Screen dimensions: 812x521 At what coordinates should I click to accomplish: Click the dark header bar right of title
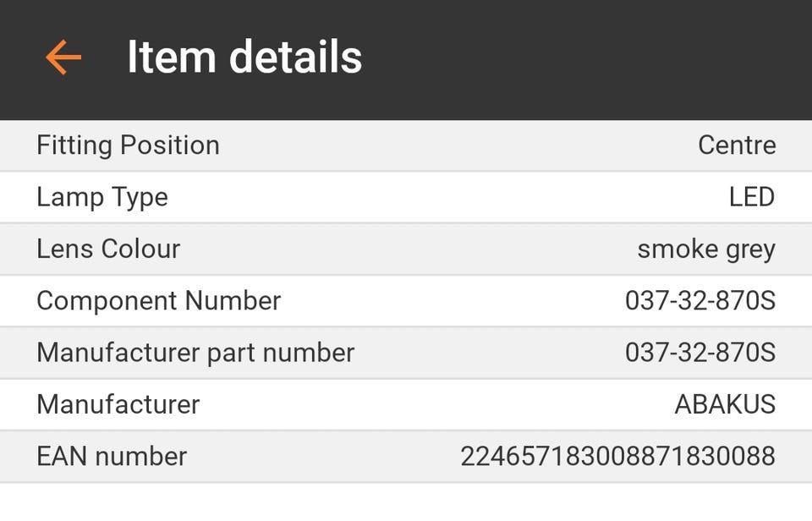coord(592,58)
